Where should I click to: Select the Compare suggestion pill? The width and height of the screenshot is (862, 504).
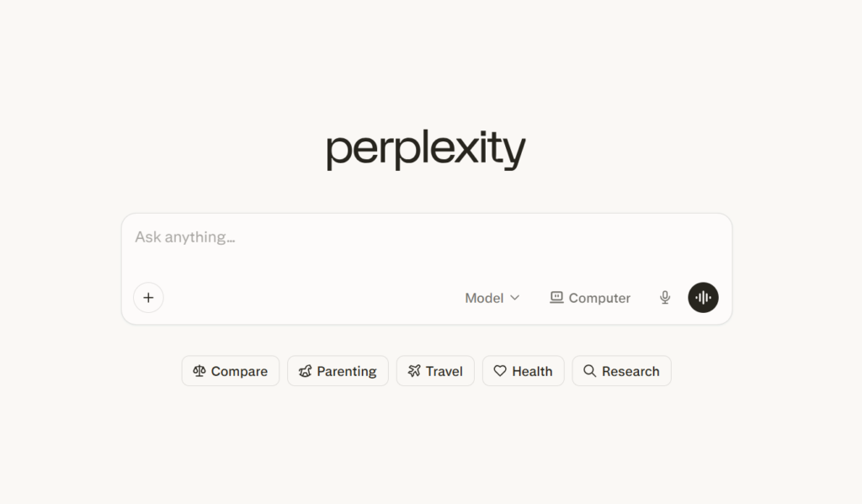pyautogui.click(x=230, y=370)
